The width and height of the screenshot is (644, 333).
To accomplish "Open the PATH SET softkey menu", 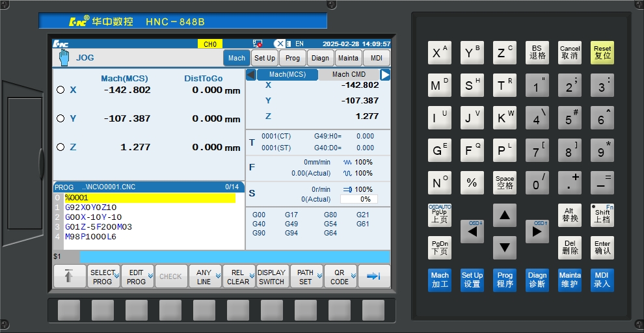I will (306, 276).
